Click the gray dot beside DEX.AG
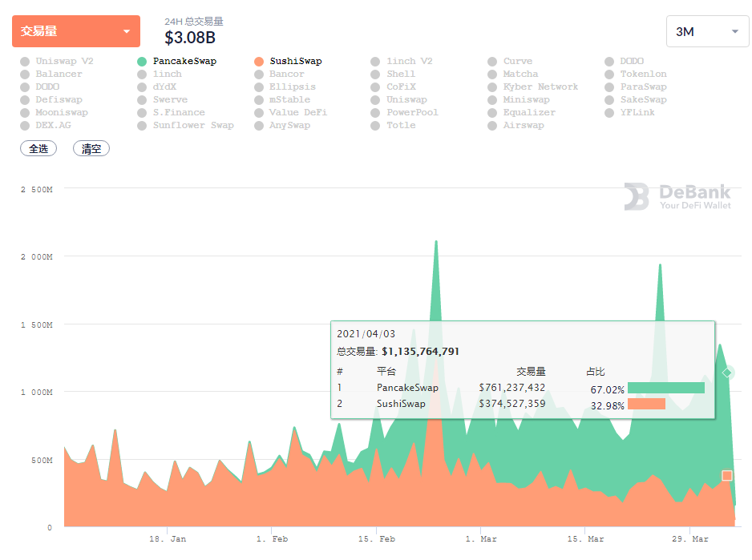Screen dimensions: 752x560 coord(25,126)
